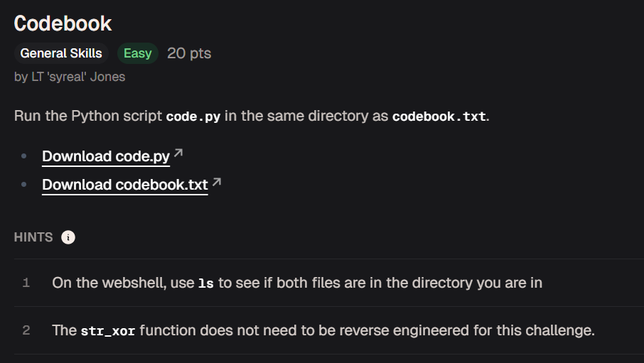Click the hint number 1 marker
Image resolution: width=644 pixels, height=363 pixels.
(x=26, y=283)
